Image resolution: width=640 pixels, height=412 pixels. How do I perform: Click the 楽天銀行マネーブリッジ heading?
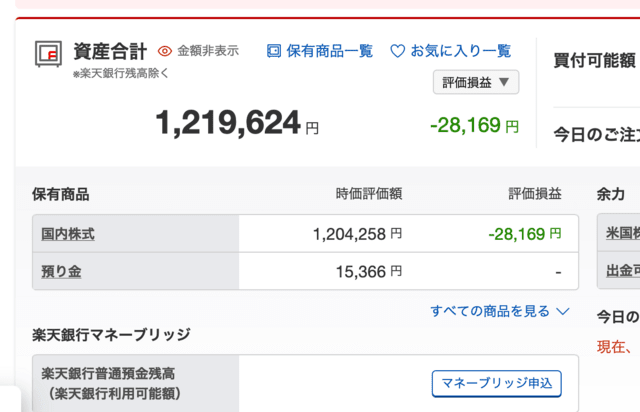pos(111,335)
